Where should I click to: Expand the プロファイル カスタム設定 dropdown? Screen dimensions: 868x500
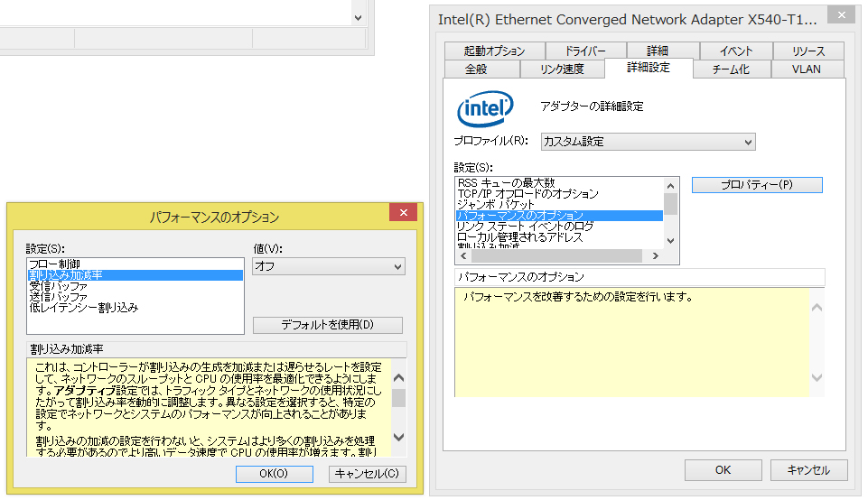coord(648,142)
